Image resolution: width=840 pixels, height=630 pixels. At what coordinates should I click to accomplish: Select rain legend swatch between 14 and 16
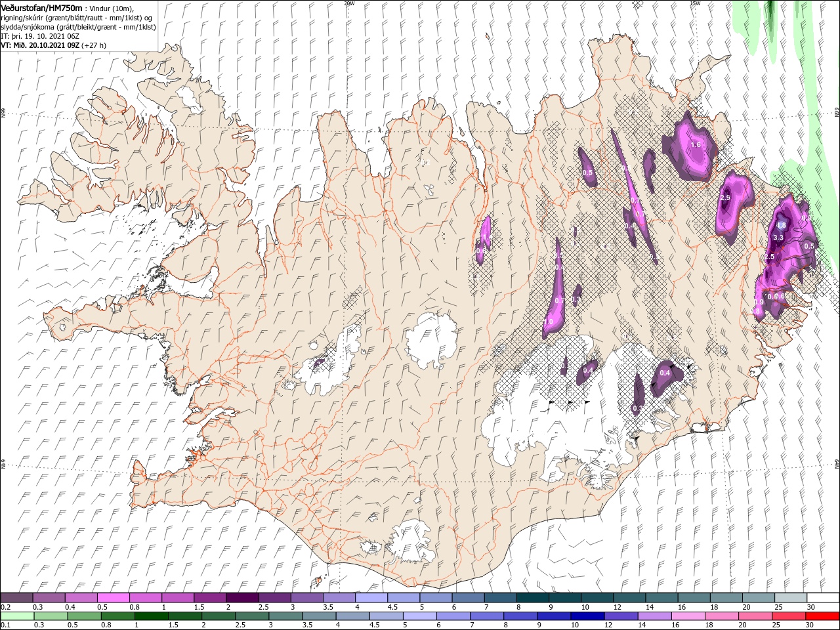[655, 616]
